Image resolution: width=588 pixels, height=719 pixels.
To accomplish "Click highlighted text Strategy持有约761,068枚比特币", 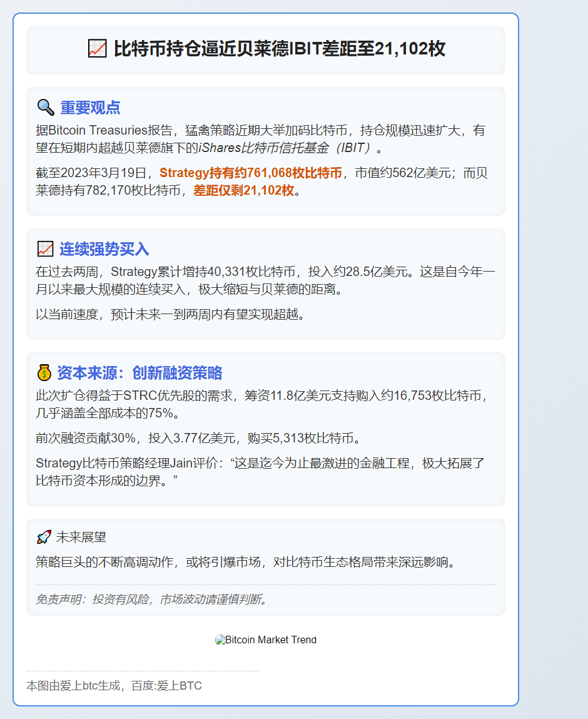I will click(251, 173).
